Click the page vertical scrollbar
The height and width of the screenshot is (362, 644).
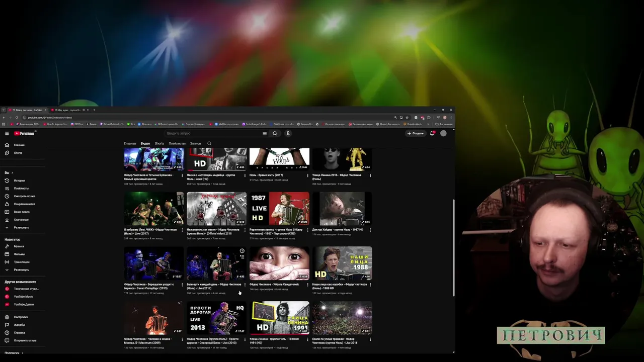tap(453, 247)
